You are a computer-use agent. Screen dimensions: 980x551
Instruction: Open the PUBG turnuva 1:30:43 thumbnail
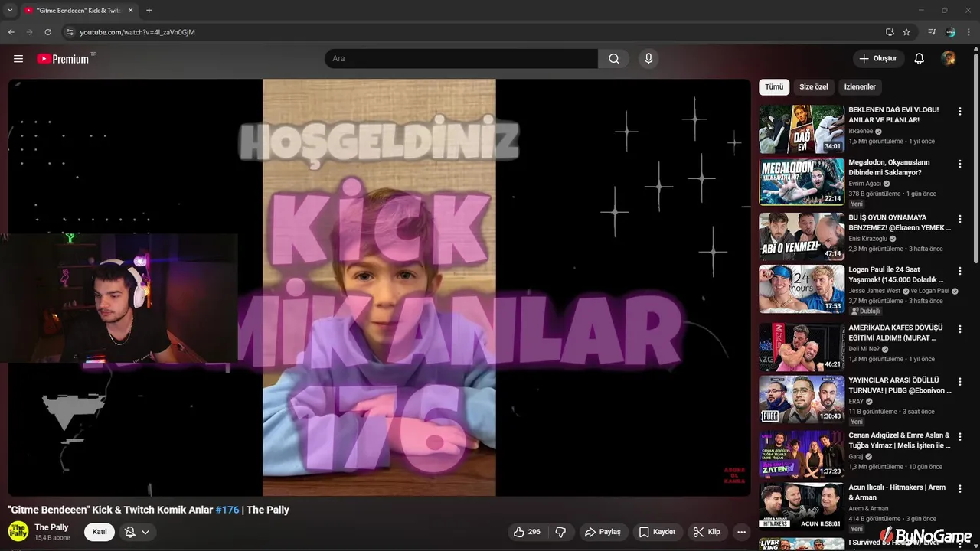(802, 399)
